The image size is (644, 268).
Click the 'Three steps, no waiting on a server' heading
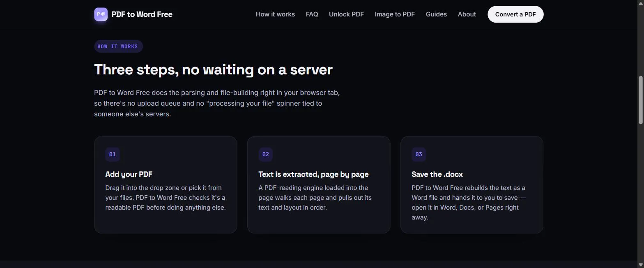pos(213,69)
